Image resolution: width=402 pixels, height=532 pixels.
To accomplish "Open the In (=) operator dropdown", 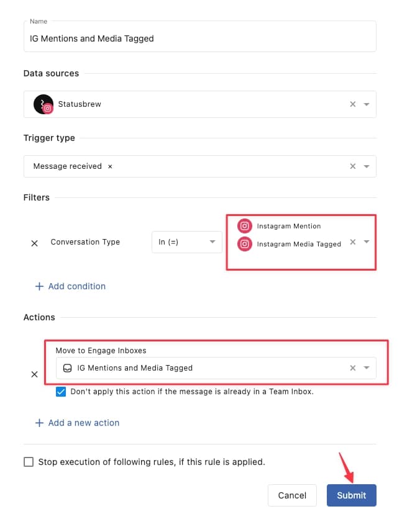I will tap(186, 242).
